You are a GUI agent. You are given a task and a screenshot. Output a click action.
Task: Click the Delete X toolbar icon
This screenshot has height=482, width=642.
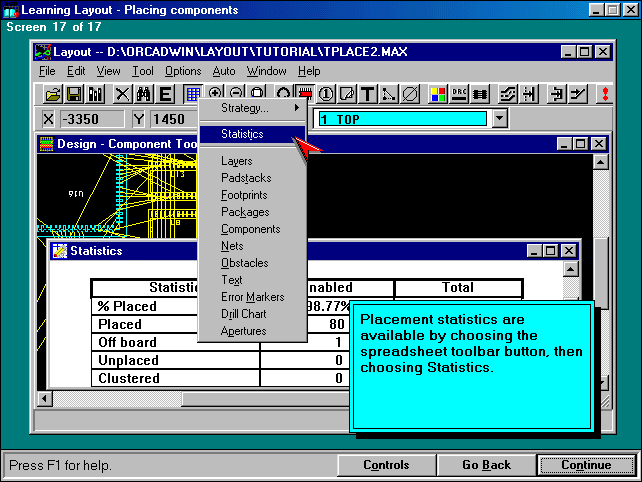coord(122,94)
